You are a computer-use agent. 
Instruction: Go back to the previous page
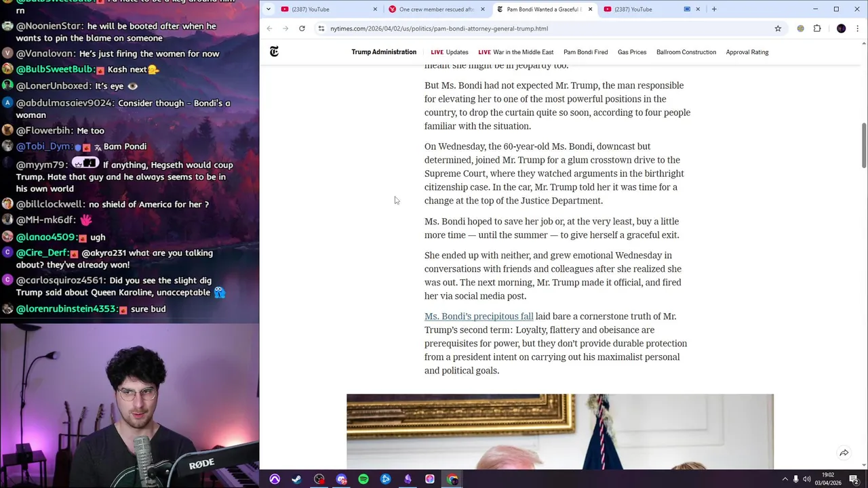[x=269, y=28]
